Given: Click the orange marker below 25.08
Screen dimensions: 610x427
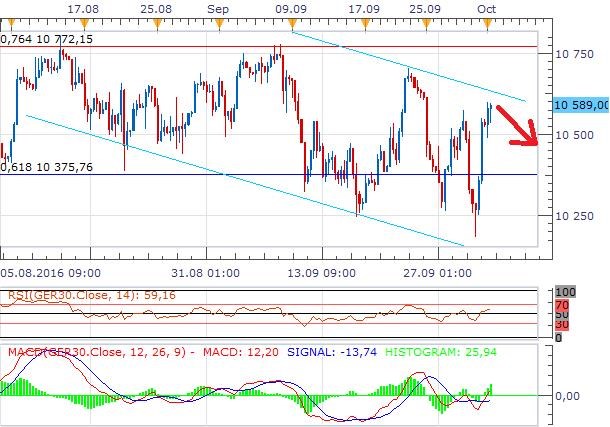Looking at the screenshot, I should (157, 20).
